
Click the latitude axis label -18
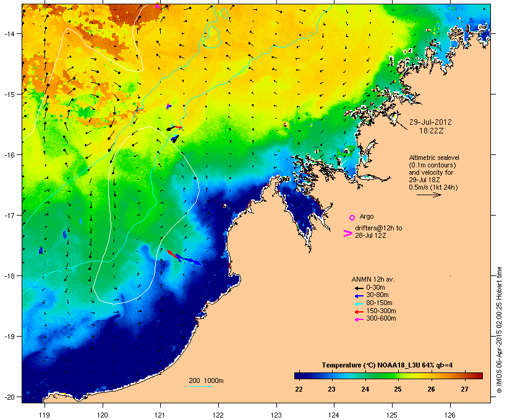(x=9, y=276)
